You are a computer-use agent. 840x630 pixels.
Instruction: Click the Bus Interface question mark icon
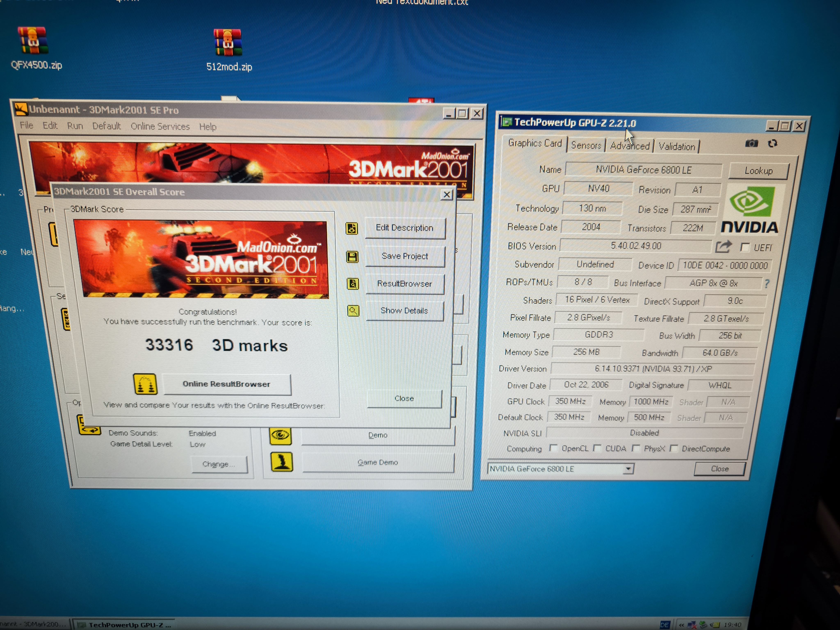767,283
